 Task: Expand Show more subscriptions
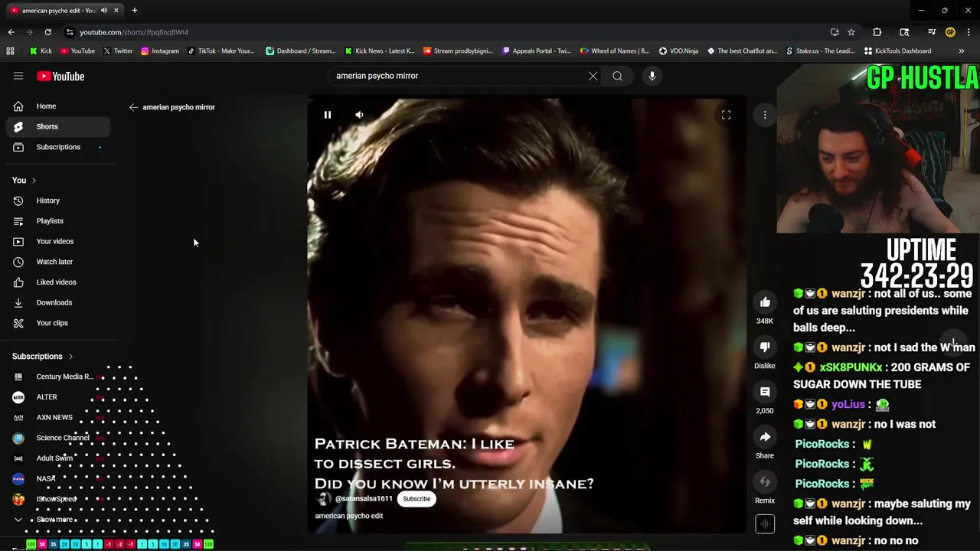57,520
